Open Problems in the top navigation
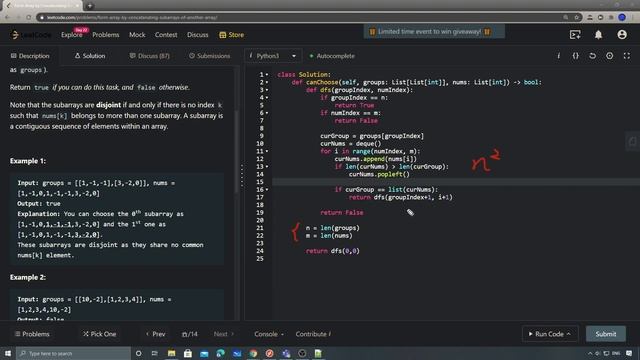The height and width of the screenshot is (360, 640). (106, 35)
